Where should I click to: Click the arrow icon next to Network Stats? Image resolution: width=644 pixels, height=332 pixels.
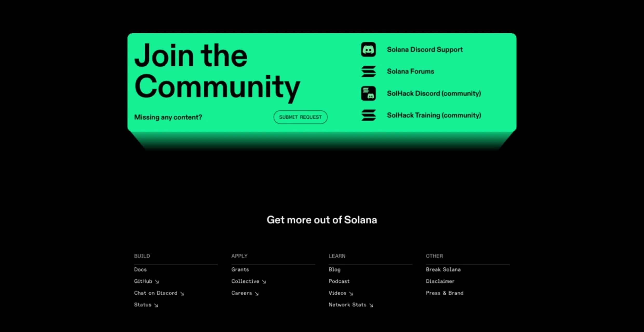click(x=371, y=305)
